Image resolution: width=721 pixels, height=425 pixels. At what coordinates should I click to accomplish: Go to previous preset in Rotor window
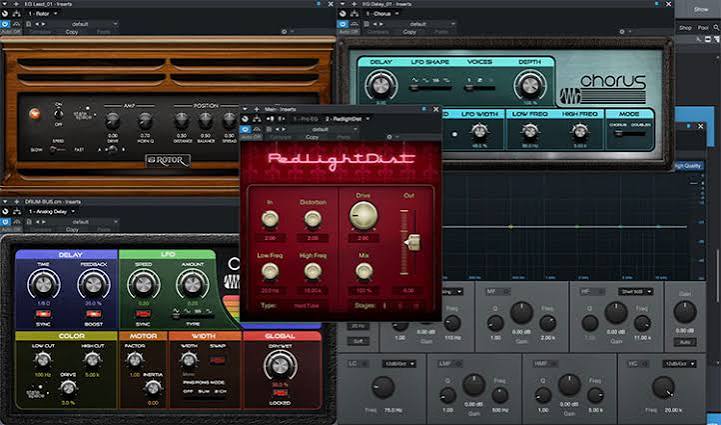37,24
